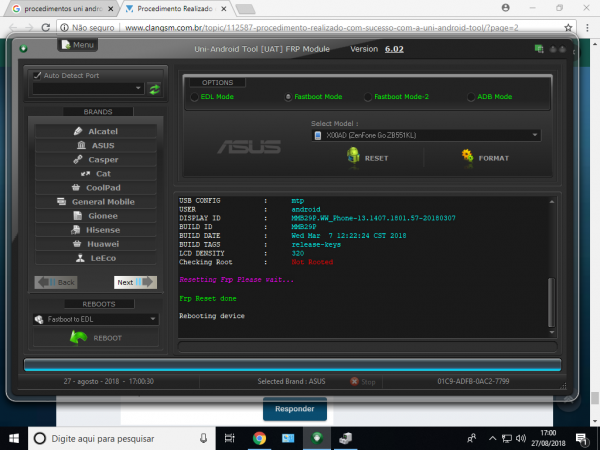Choose the Huawei brand
The image size is (600, 450).
click(95, 243)
